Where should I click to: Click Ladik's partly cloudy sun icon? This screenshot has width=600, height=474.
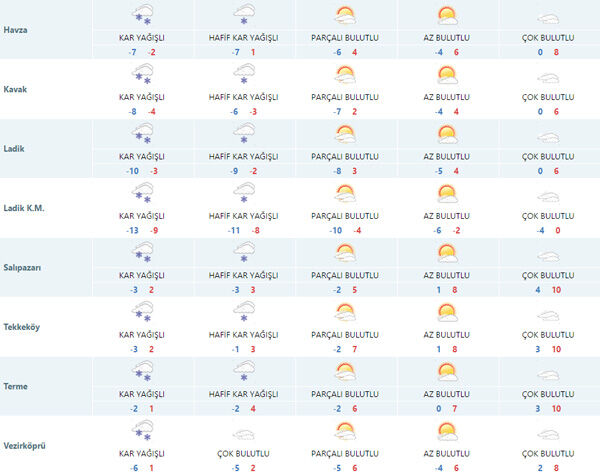(345, 133)
